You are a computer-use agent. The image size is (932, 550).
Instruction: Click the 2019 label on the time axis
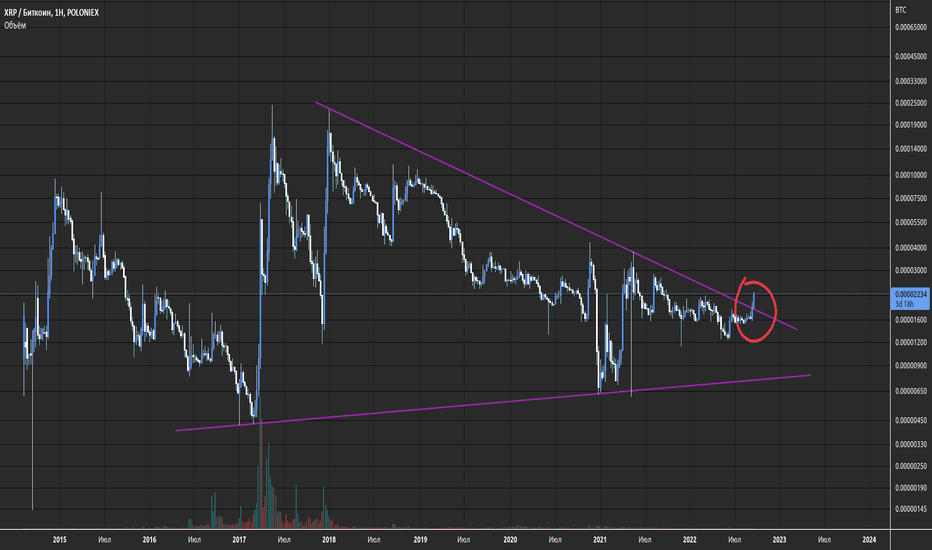(x=420, y=540)
